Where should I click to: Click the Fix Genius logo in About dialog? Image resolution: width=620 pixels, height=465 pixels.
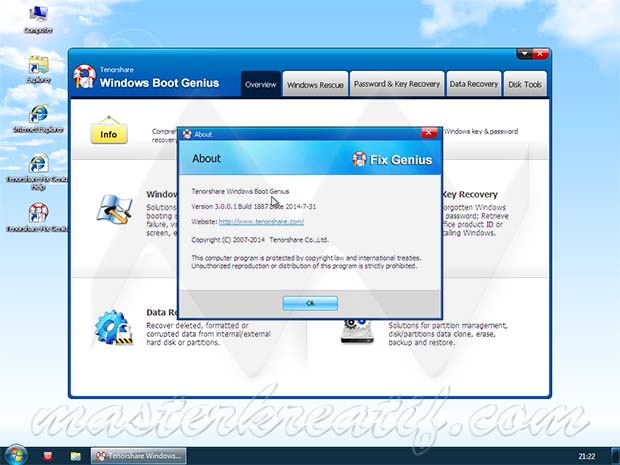392,159
